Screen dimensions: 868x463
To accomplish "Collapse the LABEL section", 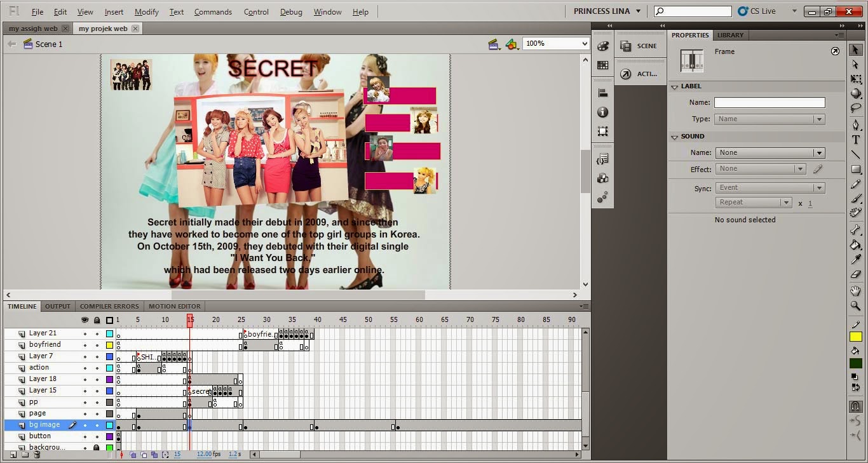I will [x=675, y=86].
